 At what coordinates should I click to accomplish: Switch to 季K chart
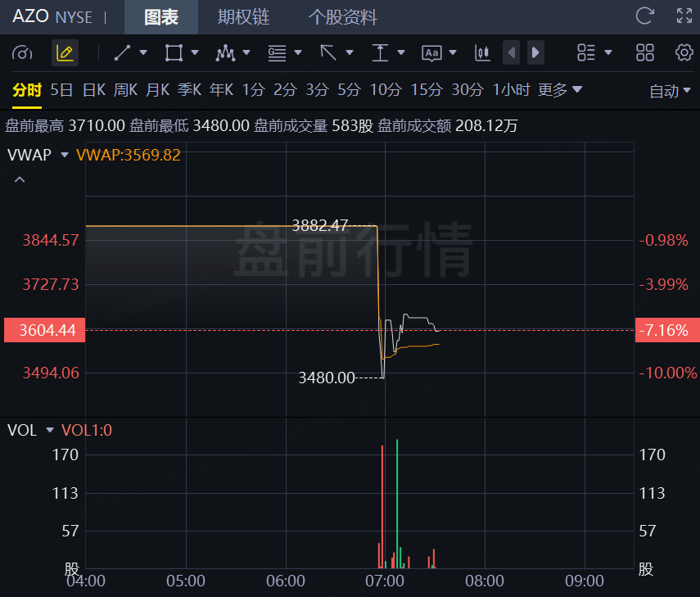tap(189, 90)
